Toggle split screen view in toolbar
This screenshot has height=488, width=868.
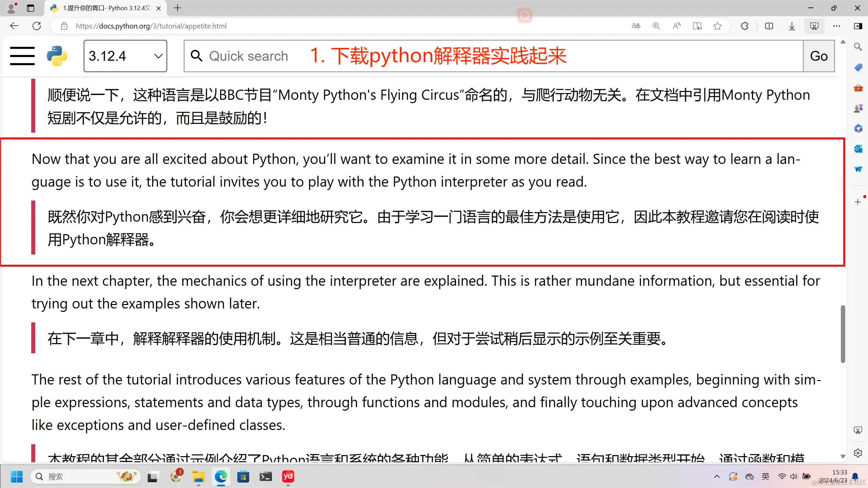(769, 26)
